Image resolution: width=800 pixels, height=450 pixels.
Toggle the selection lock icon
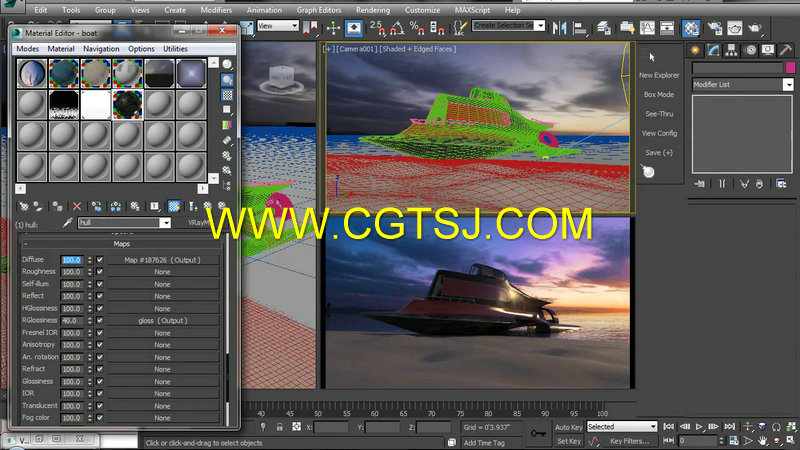click(x=280, y=427)
